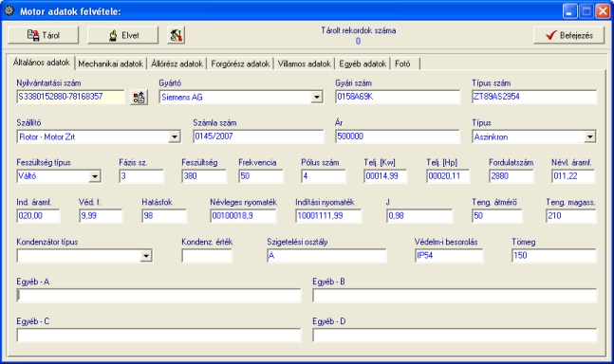This screenshot has height=364, width=614.
Task: Open the Szállító dropdown with Rotor - Motor Zrt
Action: [175, 136]
